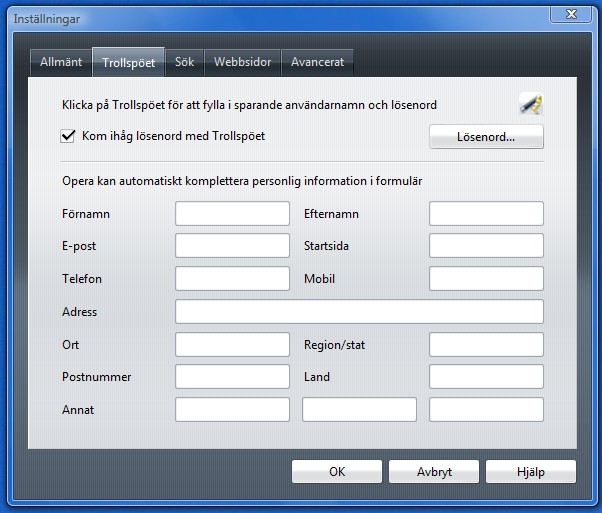Screen dimensions: 602x513
Task: Select the Mobil input field
Action: tap(486, 278)
